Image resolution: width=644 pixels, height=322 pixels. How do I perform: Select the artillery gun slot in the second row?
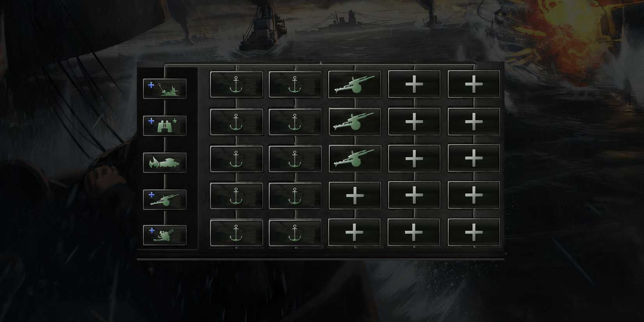click(x=354, y=122)
